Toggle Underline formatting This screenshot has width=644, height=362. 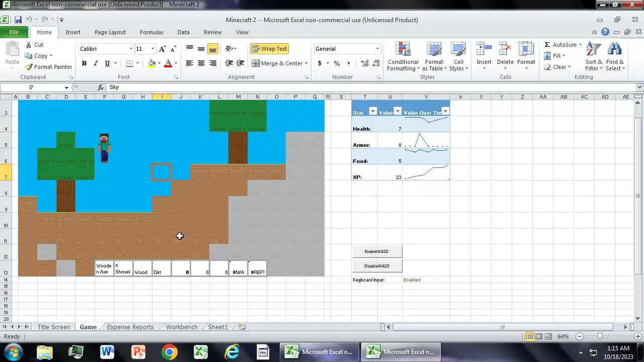(107, 63)
